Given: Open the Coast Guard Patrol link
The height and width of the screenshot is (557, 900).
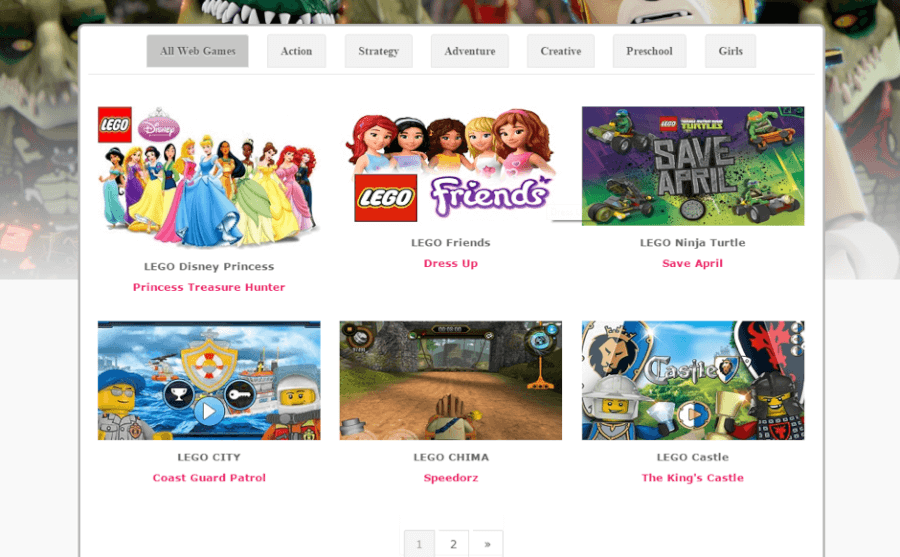Looking at the screenshot, I should click(x=209, y=478).
